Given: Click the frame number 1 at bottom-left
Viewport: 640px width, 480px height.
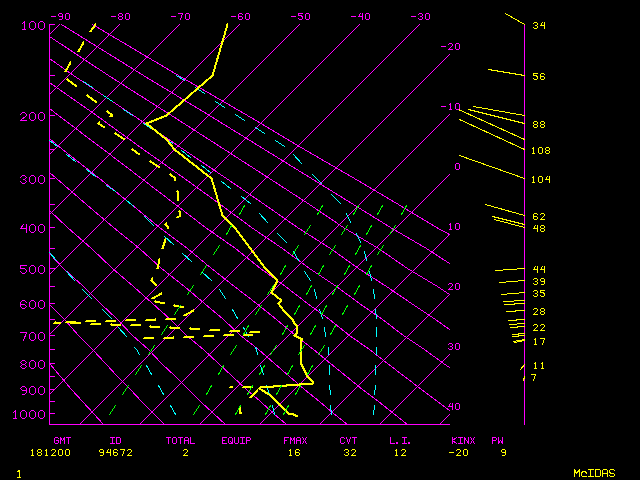Looking at the screenshot, I should coord(18,473).
